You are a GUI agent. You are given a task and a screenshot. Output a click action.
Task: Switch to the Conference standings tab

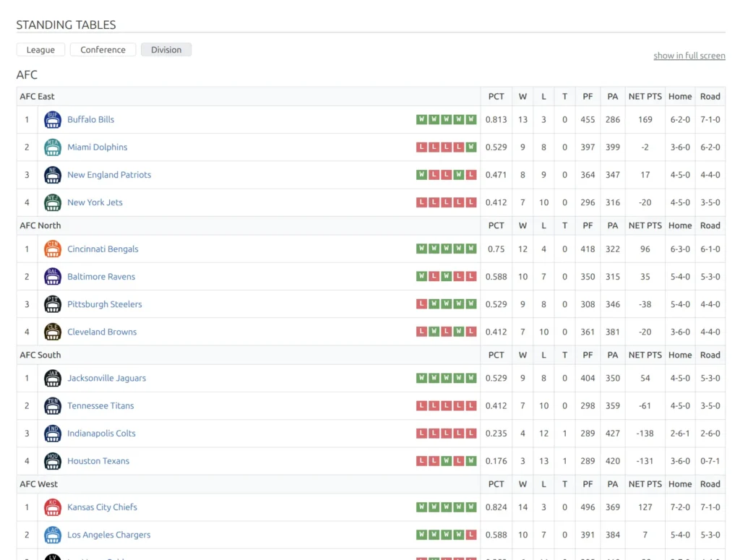pyautogui.click(x=103, y=50)
